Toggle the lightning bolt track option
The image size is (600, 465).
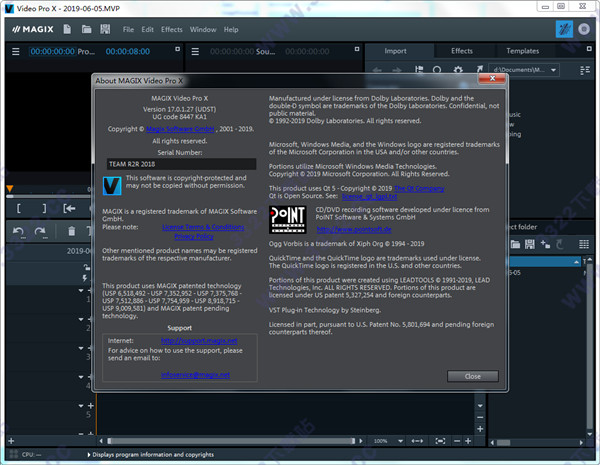(85, 278)
